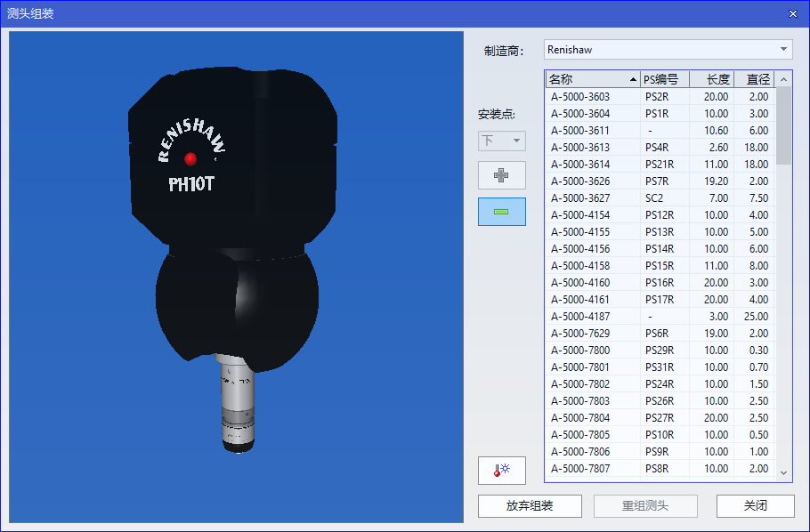Image resolution: width=810 pixels, height=532 pixels.
Task: Click the list vertical scrollbar thumb
Action: tap(783, 125)
